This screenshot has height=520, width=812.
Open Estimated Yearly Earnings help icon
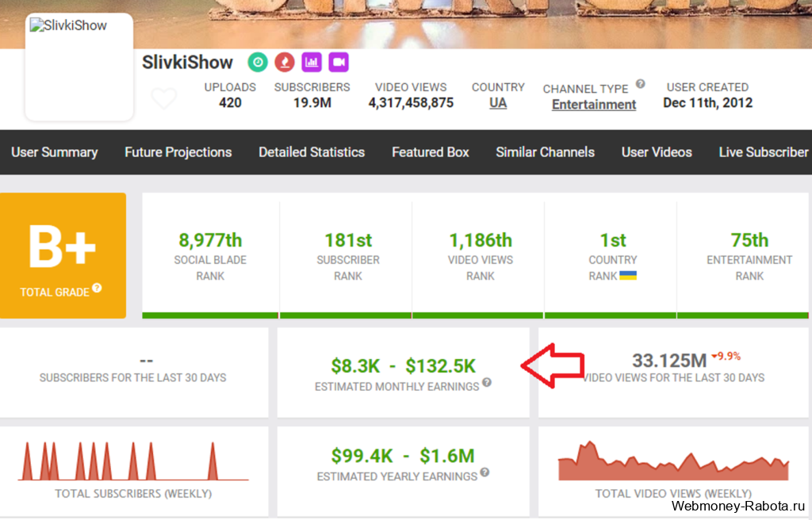485,472
